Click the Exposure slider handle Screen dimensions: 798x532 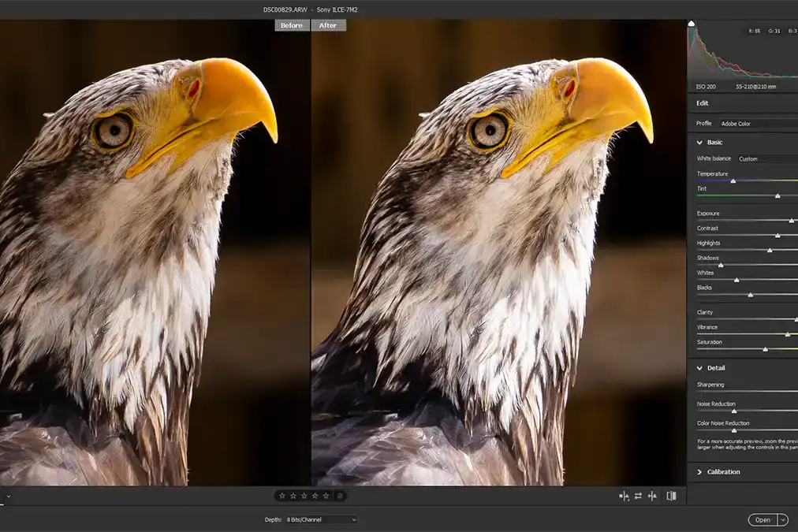coord(792,221)
